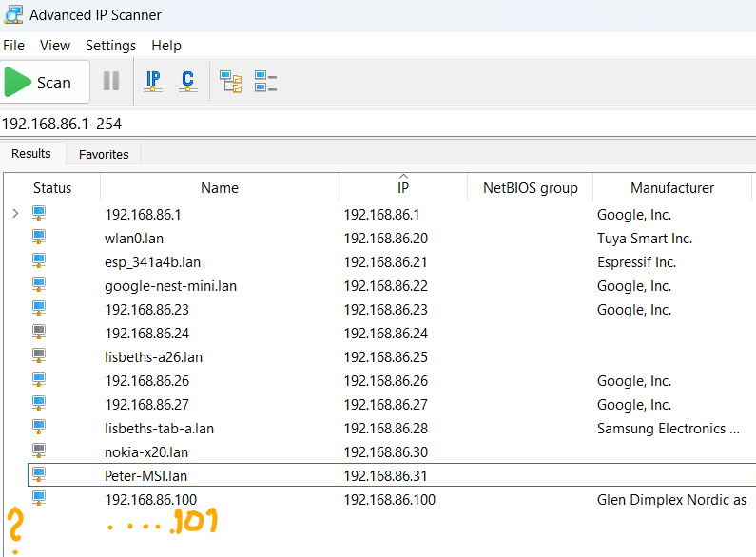The width and height of the screenshot is (756, 557).
Task: Open the File menu
Action: coord(13,46)
